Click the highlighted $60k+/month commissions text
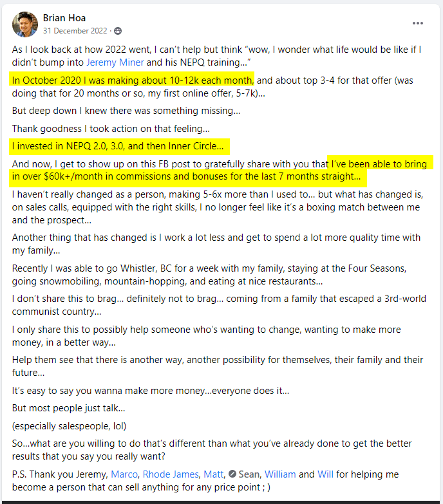The image size is (443, 504). pos(221,171)
